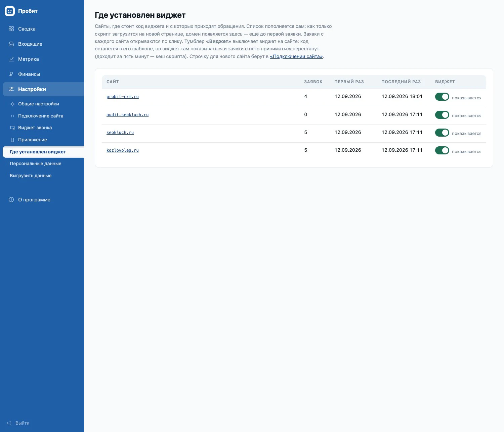Viewport: 504px width, 432px height.
Task: Click the Пробит smiley logo icon
Action: (x=10, y=11)
